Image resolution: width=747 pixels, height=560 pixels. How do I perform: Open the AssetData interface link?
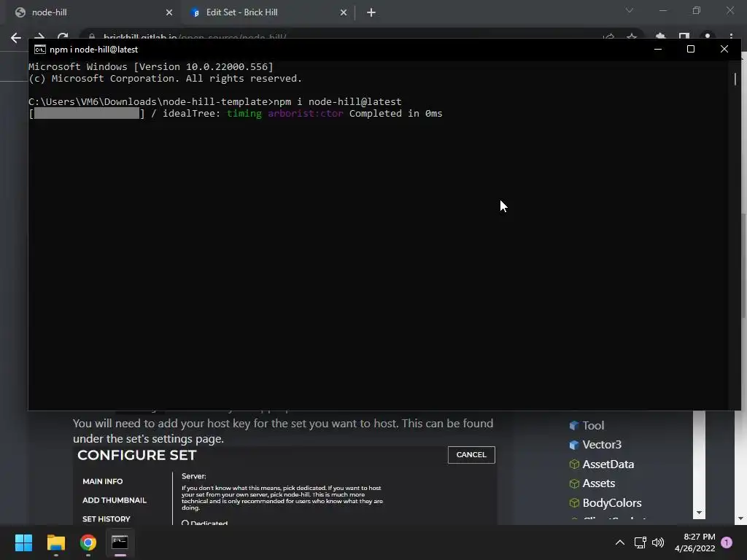tap(608, 464)
